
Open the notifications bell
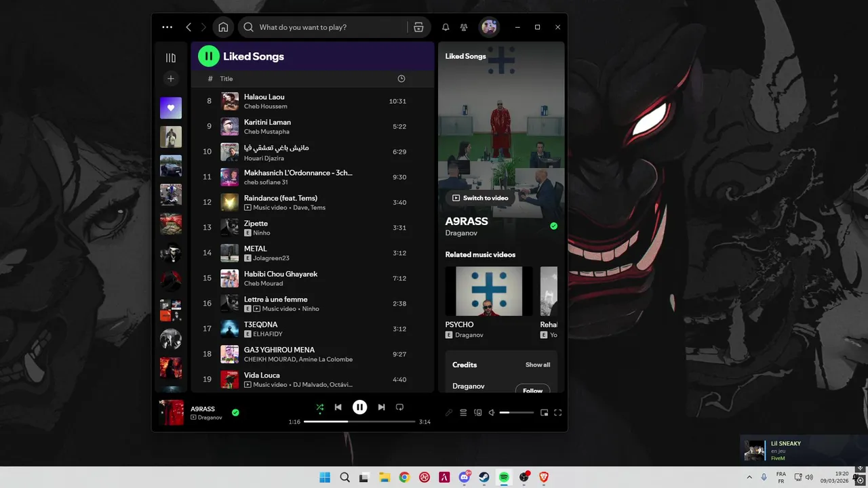pyautogui.click(x=446, y=27)
